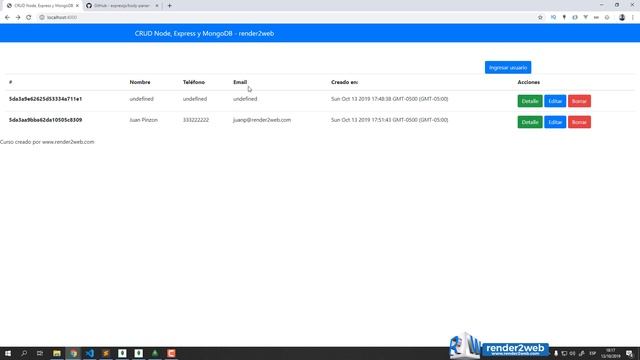Switch to the GitHub body-parser tab
Image resolution: width=640 pixels, height=360 pixels.
pos(122,6)
